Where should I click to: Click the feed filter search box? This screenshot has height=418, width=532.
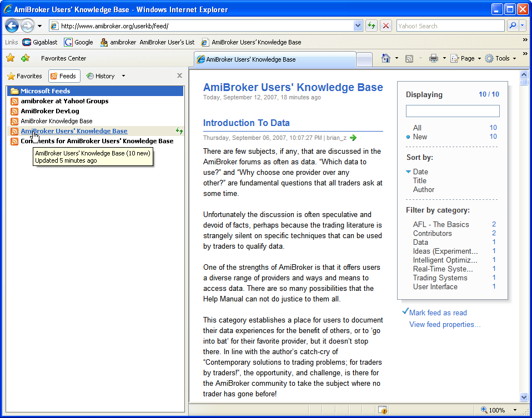click(x=452, y=111)
